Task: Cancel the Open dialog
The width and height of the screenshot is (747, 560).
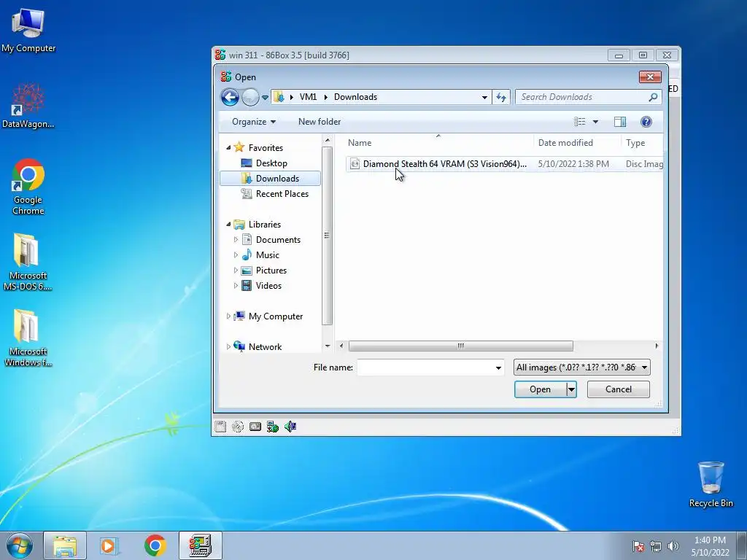Action: coord(619,389)
